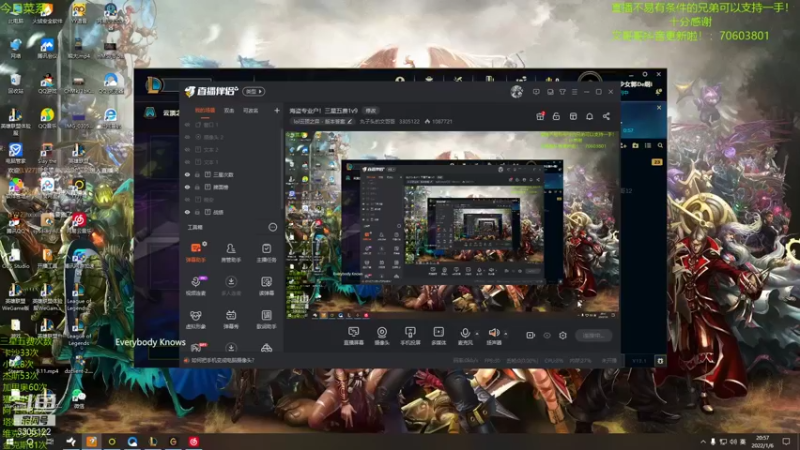Screen dimensions: 800x450
Task: Open the 读弹幕 tool
Action: (x=266, y=286)
